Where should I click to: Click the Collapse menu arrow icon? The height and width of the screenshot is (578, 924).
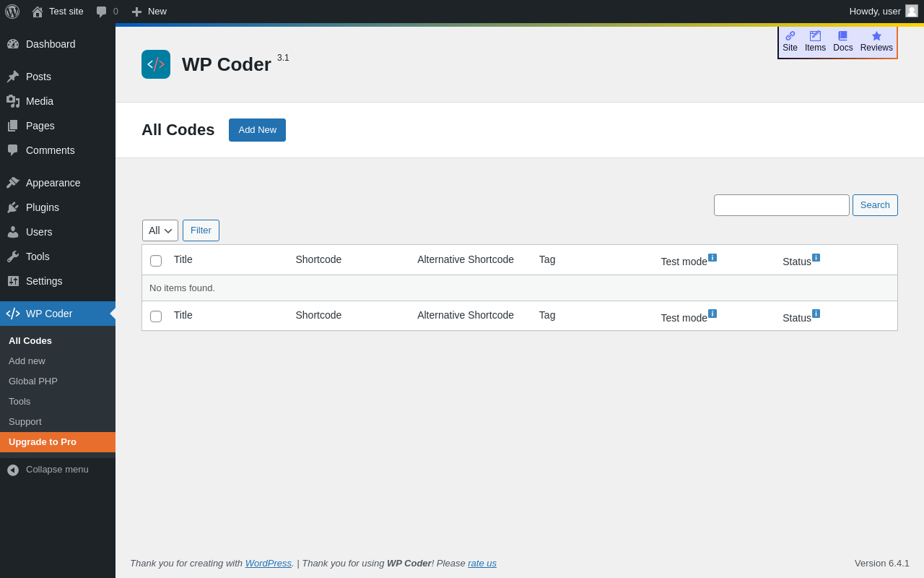click(x=13, y=470)
